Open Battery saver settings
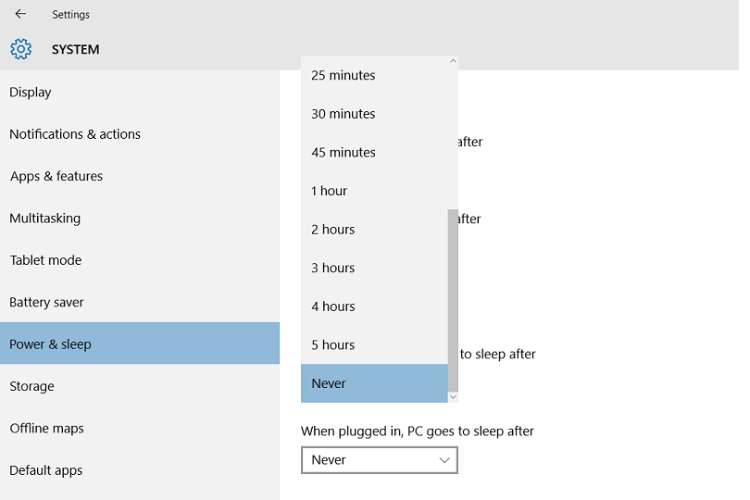This screenshot has width=750, height=500. click(140, 302)
